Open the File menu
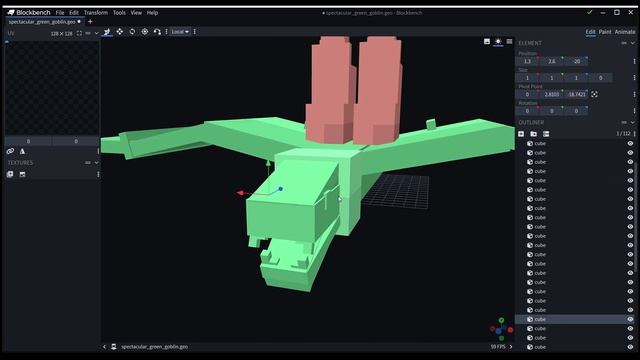This screenshot has height=360, width=640. pyautogui.click(x=60, y=13)
